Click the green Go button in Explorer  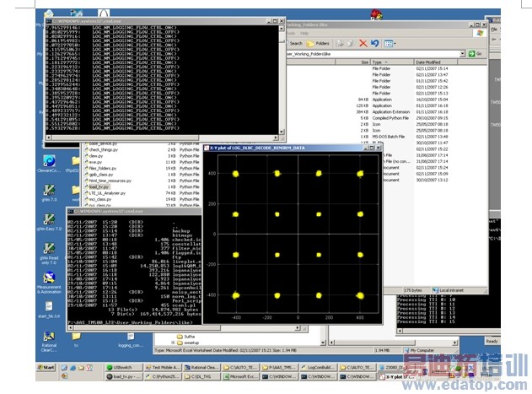point(476,54)
